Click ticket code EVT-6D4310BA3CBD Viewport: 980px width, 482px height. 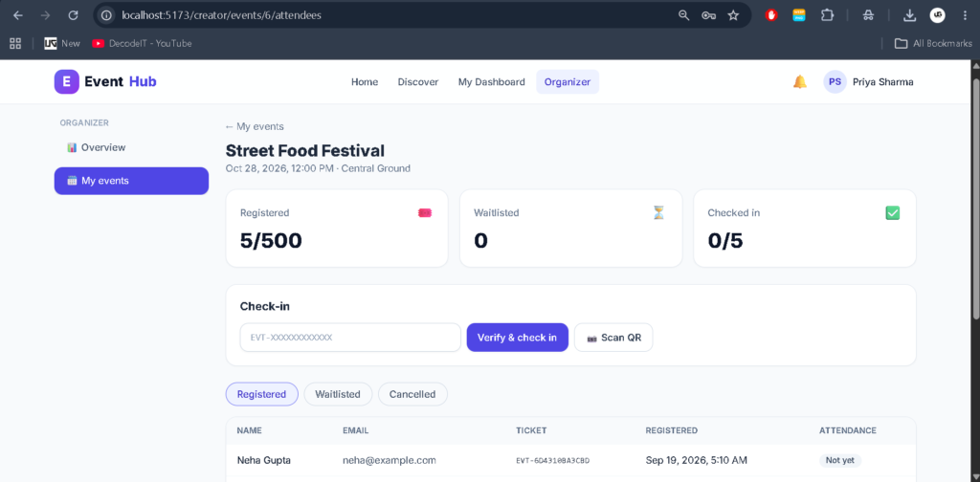552,461
